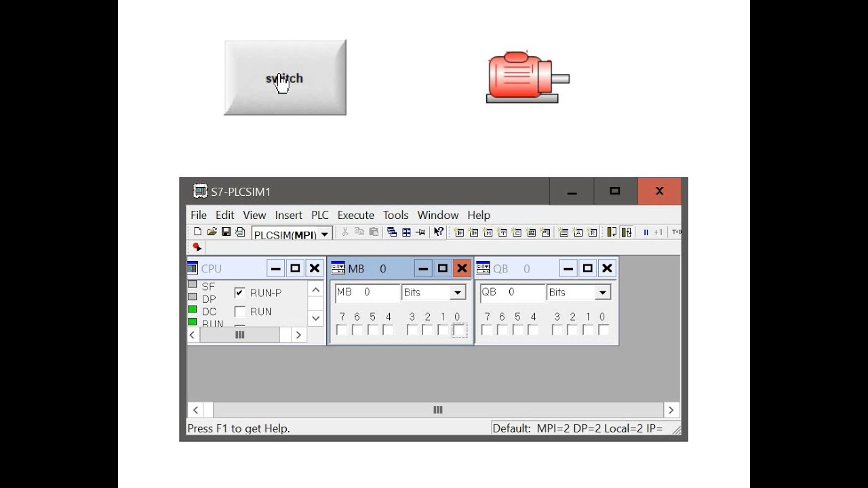Open the Edit menu
The width and height of the screenshot is (868, 488).
coord(224,215)
